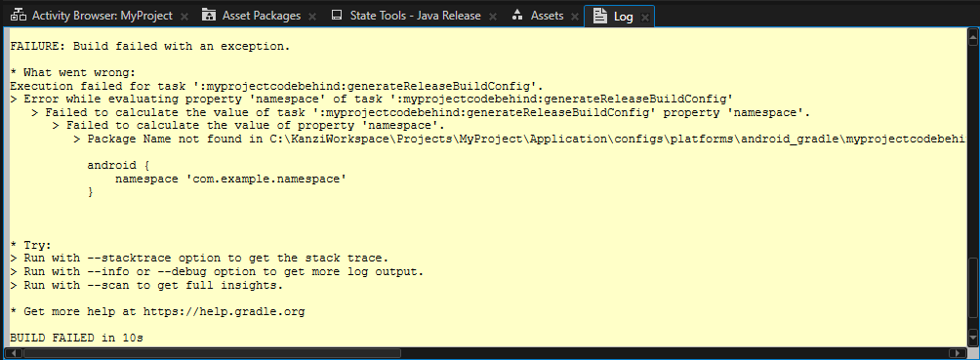980x360 pixels.
Task: Click the Asset Packages tab icon
Action: point(210,16)
